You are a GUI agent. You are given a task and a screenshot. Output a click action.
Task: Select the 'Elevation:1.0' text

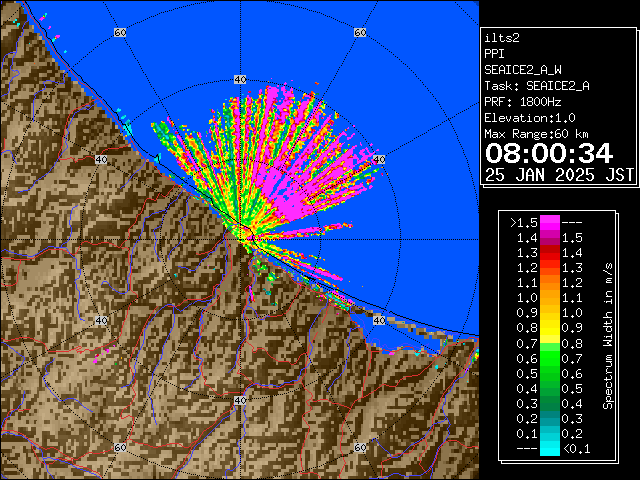[530, 118]
